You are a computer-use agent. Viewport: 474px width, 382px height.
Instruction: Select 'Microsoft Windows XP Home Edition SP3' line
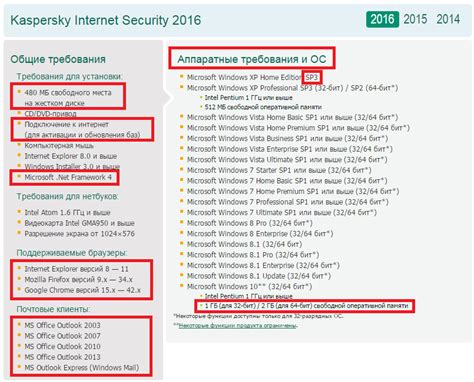coord(253,77)
